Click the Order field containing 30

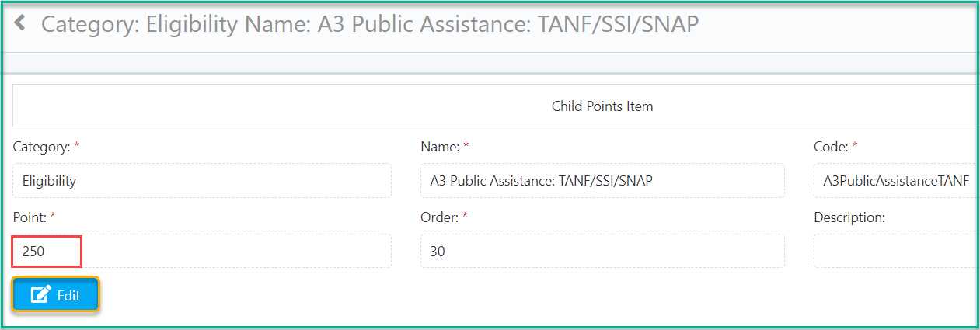pos(602,252)
